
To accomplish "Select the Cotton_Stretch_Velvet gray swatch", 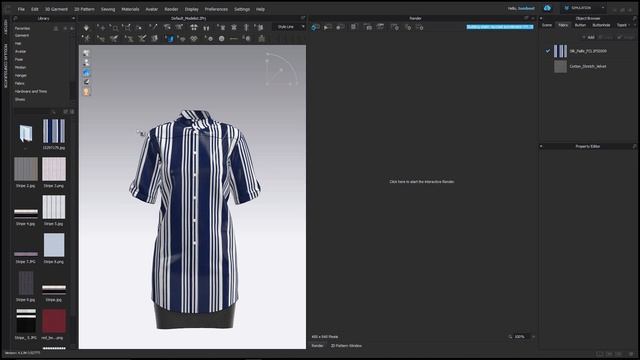I will click(560, 66).
